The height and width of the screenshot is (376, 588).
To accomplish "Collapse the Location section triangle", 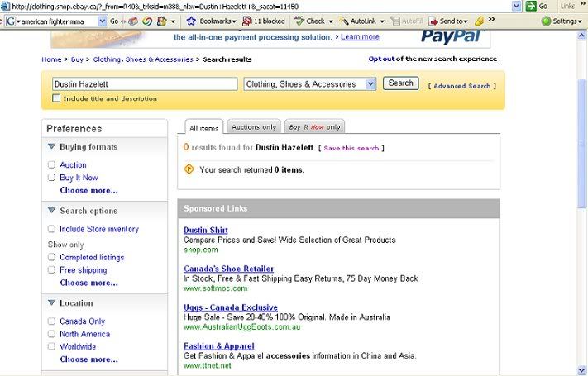I will (52, 302).
